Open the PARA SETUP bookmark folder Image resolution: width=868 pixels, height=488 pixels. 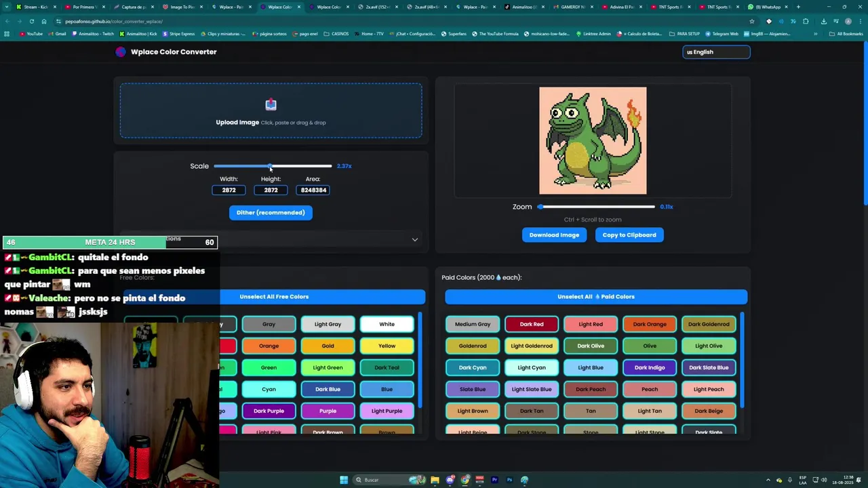point(684,33)
